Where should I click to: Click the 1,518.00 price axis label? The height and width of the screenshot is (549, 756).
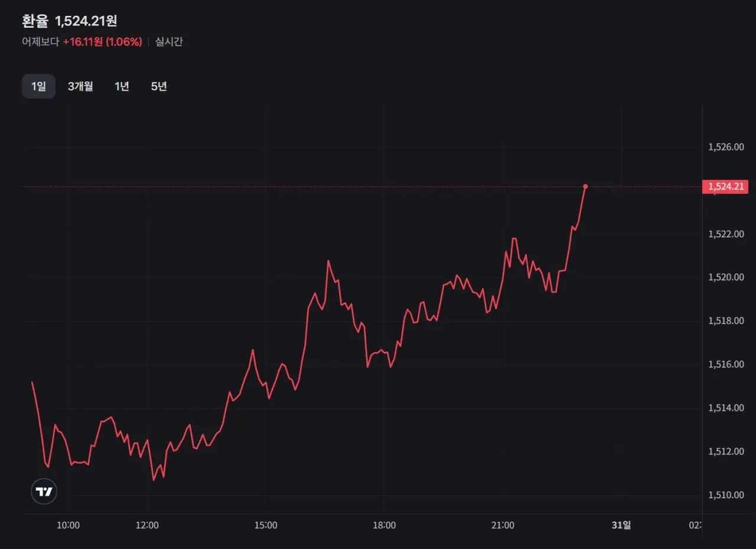click(x=726, y=321)
